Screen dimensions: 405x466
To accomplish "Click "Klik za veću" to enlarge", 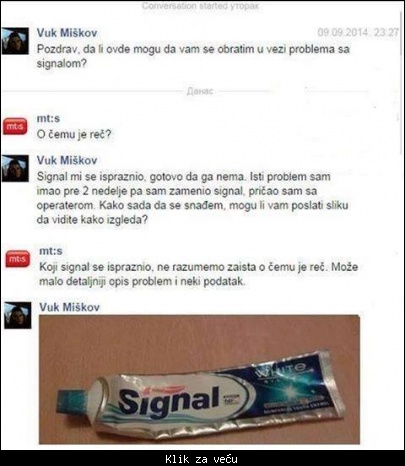I will 201,459.
